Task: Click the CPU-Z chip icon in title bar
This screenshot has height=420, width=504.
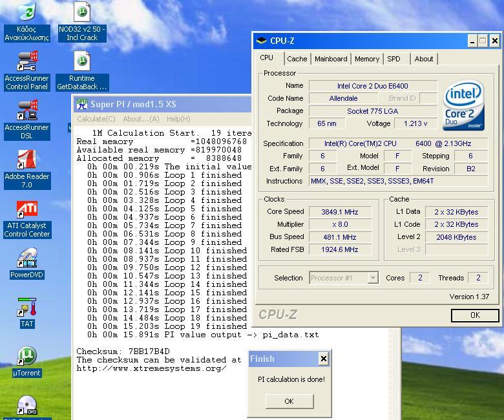Action: tap(261, 41)
